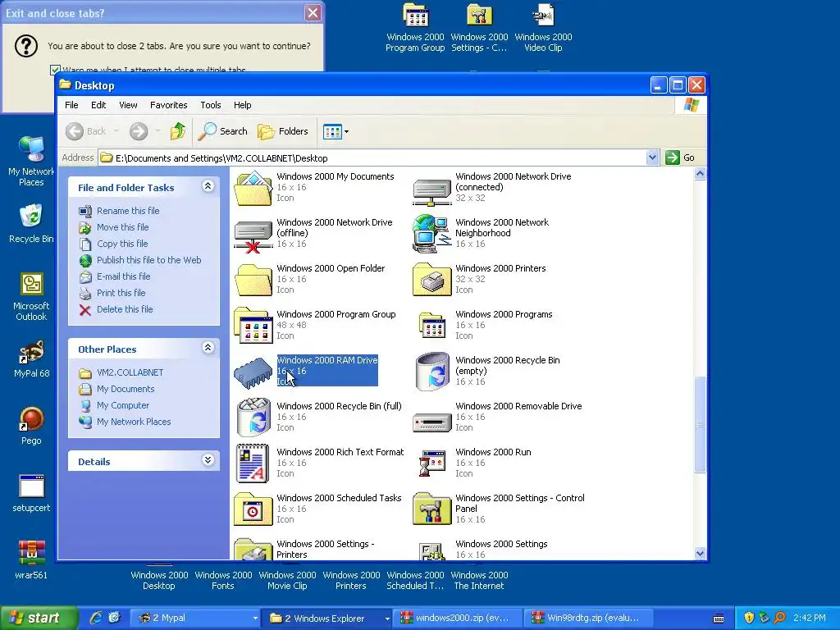Select the Windows 2000 Rich Text Format icon
This screenshot has height=630, width=840.
click(x=253, y=463)
